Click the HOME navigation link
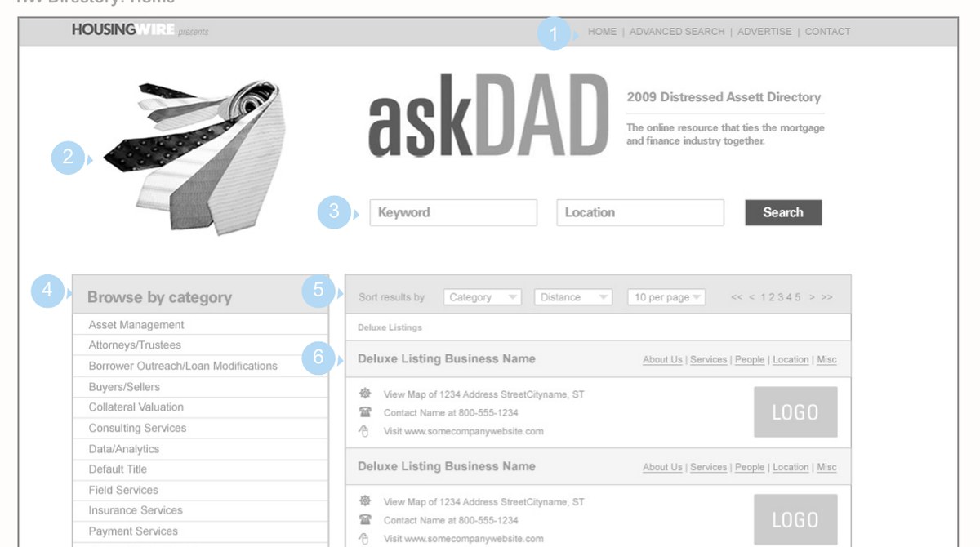Image resolution: width=980 pixels, height=547 pixels. pyautogui.click(x=602, y=32)
